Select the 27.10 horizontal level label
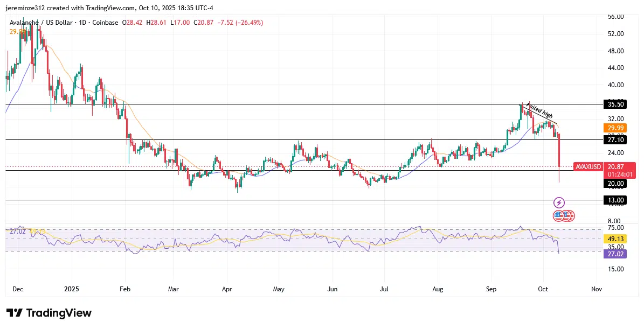This screenshot has width=644, height=329. (615, 140)
